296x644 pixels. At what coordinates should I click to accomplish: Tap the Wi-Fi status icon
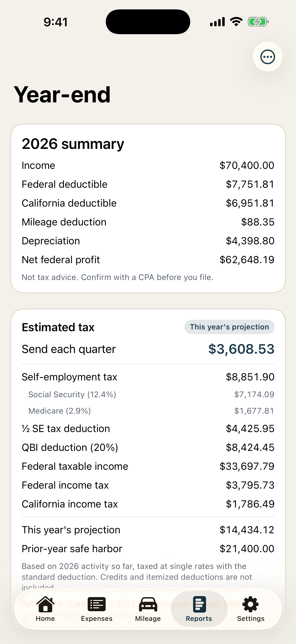pos(236,22)
